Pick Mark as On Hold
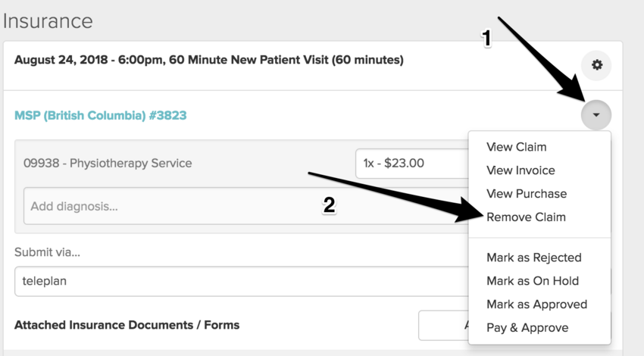 (533, 281)
